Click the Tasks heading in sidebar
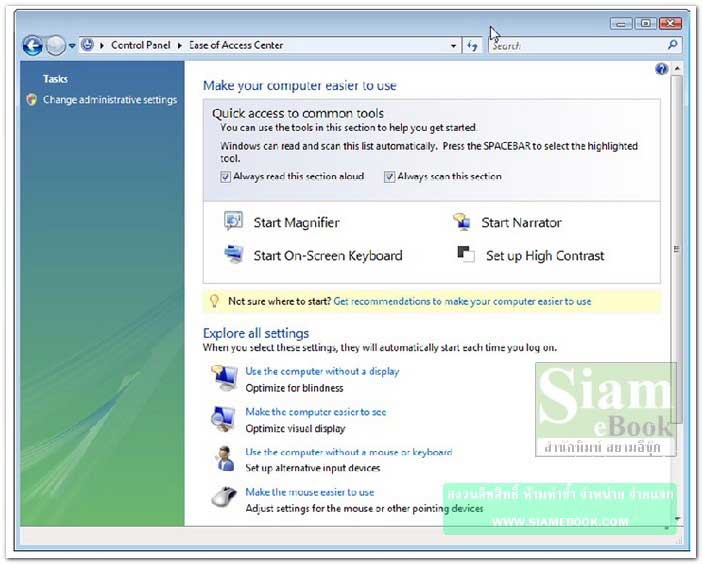 tap(56, 79)
